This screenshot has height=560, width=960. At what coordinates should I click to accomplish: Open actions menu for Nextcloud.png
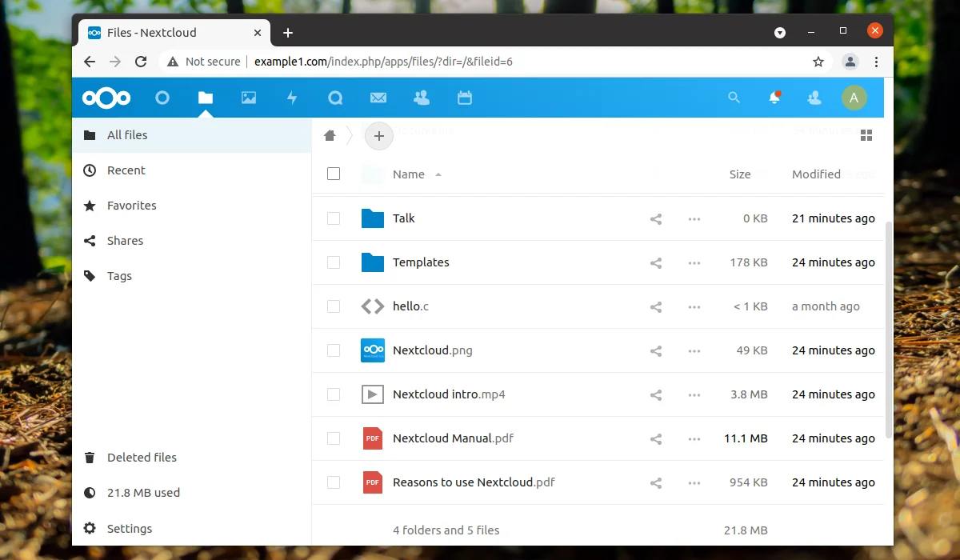tap(694, 350)
